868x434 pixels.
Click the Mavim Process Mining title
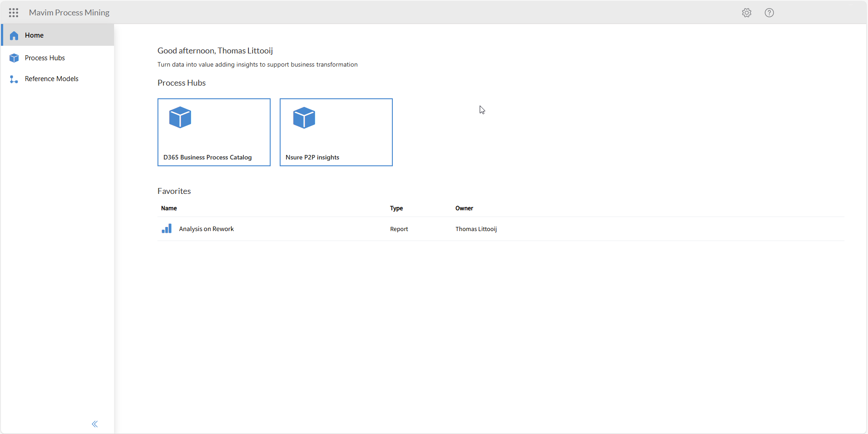69,13
